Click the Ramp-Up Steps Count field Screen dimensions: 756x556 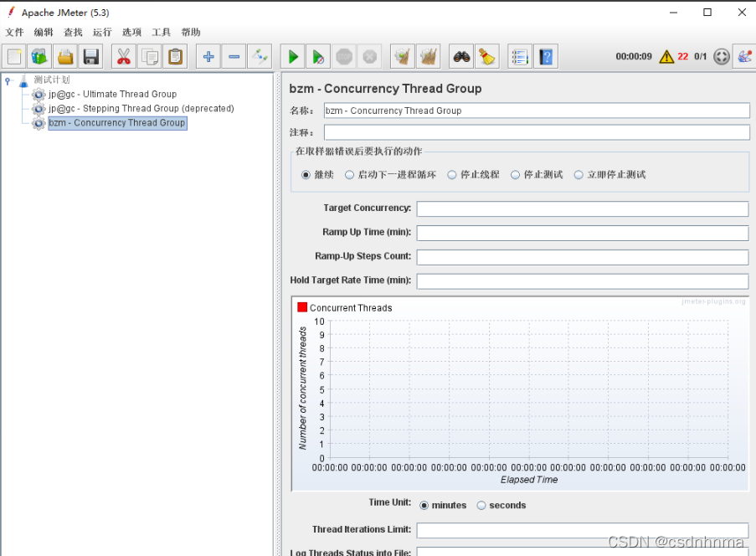coord(583,257)
